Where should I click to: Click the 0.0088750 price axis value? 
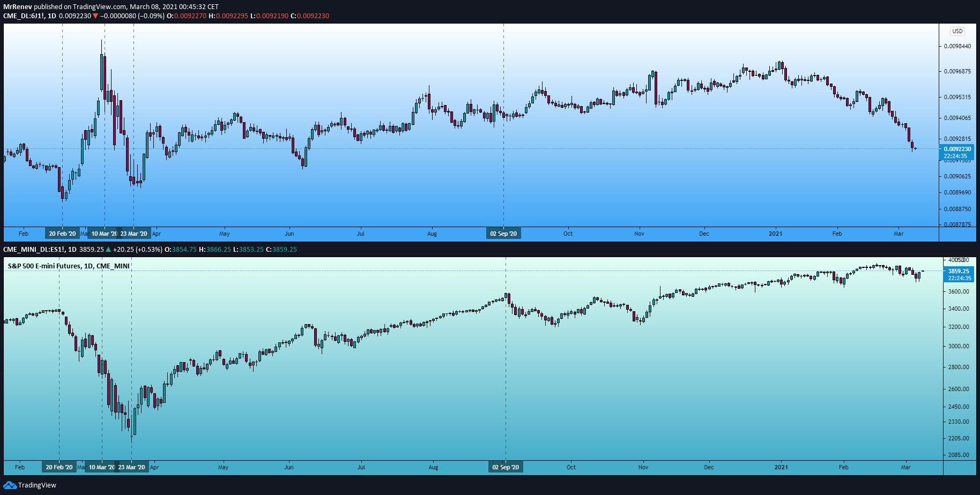tap(957, 209)
